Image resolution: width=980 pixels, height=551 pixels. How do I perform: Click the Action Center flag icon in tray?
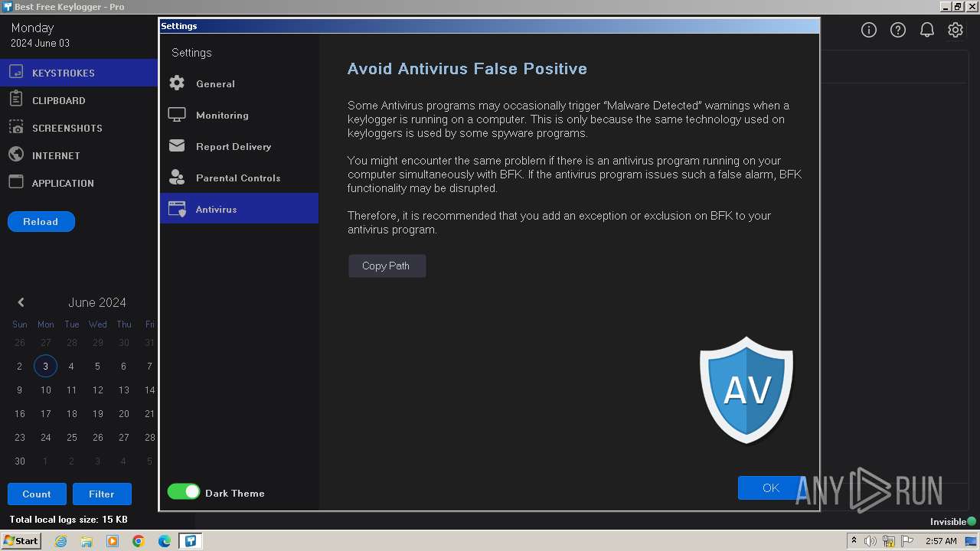[907, 541]
